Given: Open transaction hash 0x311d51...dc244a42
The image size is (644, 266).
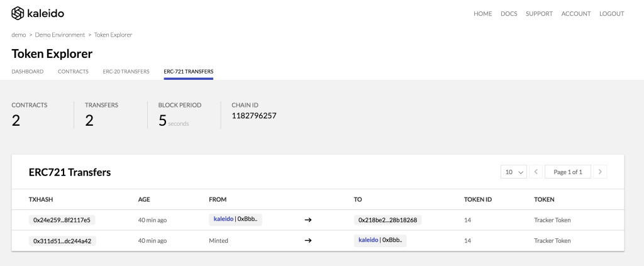Looking at the screenshot, I should 62,241.
